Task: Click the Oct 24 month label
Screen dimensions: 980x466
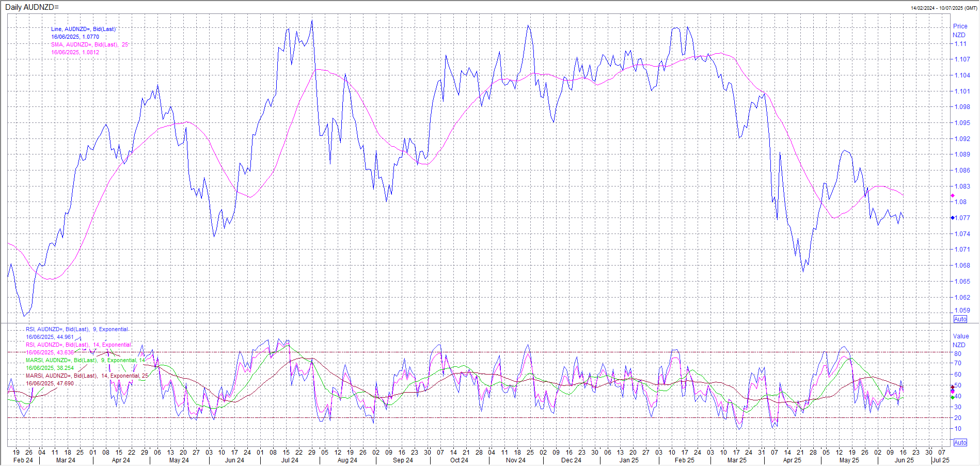Action: [459, 460]
